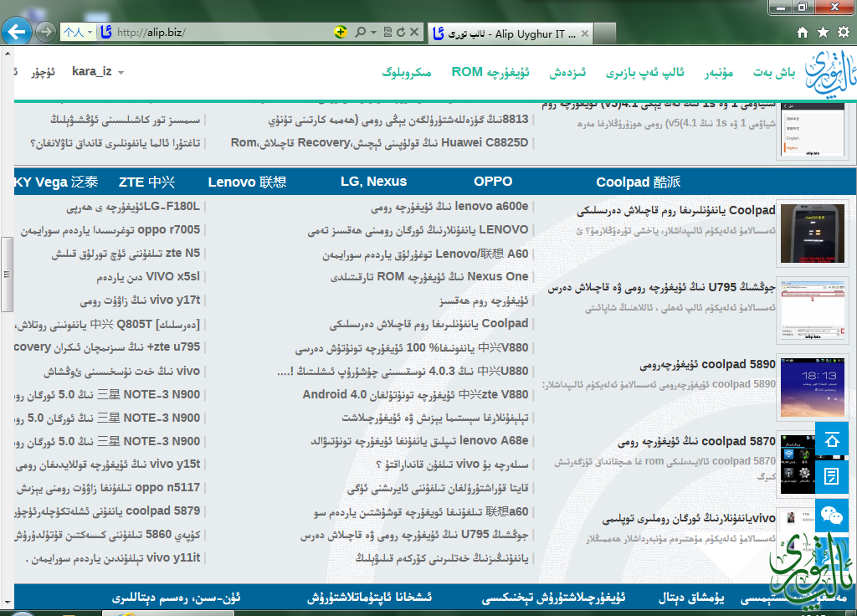Click the browser Forward arrow button
Image resolution: width=857 pixels, height=616 pixels.
46,33
